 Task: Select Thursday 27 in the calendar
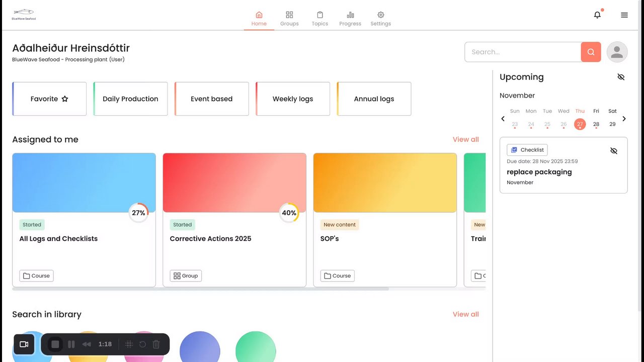580,124
